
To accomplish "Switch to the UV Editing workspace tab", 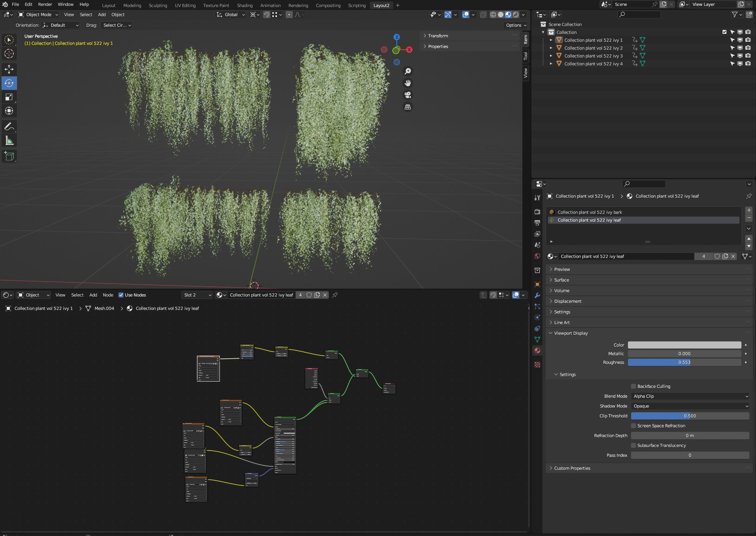I will coord(185,5).
